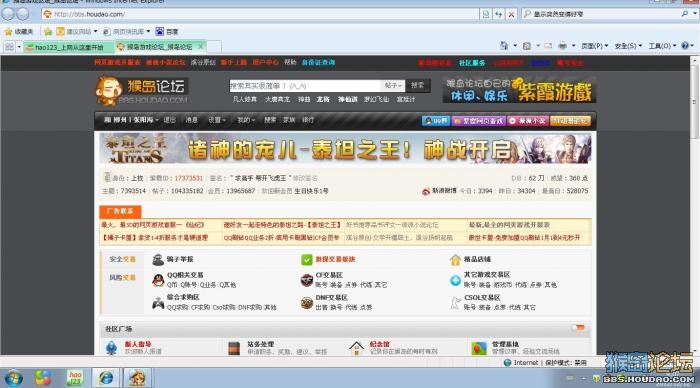700x388 pixels.
Task: Click the Baidu paw bookmark icon
Action: 160,31
